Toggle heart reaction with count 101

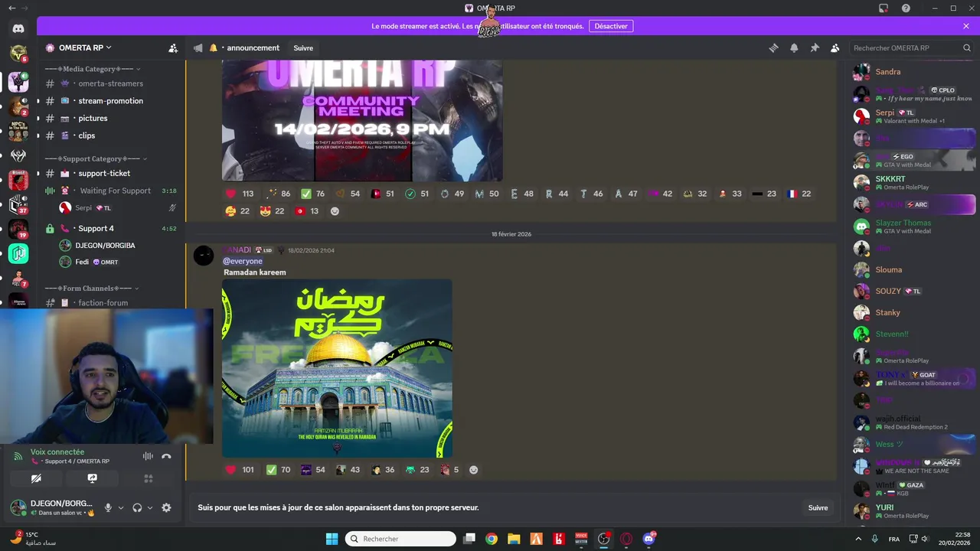pyautogui.click(x=240, y=470)
